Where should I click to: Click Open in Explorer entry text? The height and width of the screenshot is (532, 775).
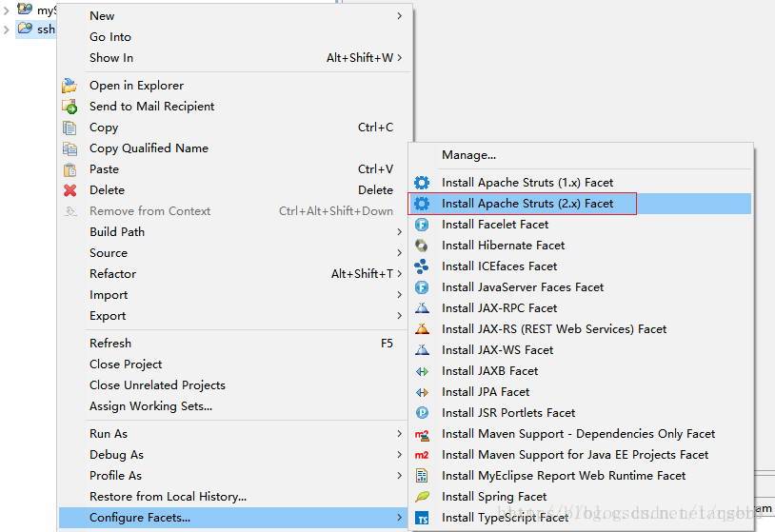[136, 86]
